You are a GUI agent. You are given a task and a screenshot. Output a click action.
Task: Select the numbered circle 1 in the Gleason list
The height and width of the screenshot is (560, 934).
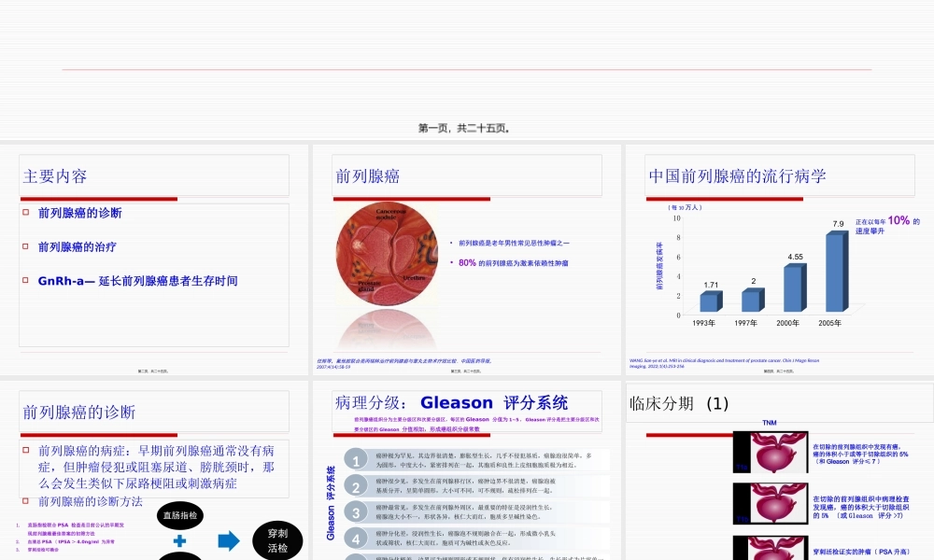[356, 459]
